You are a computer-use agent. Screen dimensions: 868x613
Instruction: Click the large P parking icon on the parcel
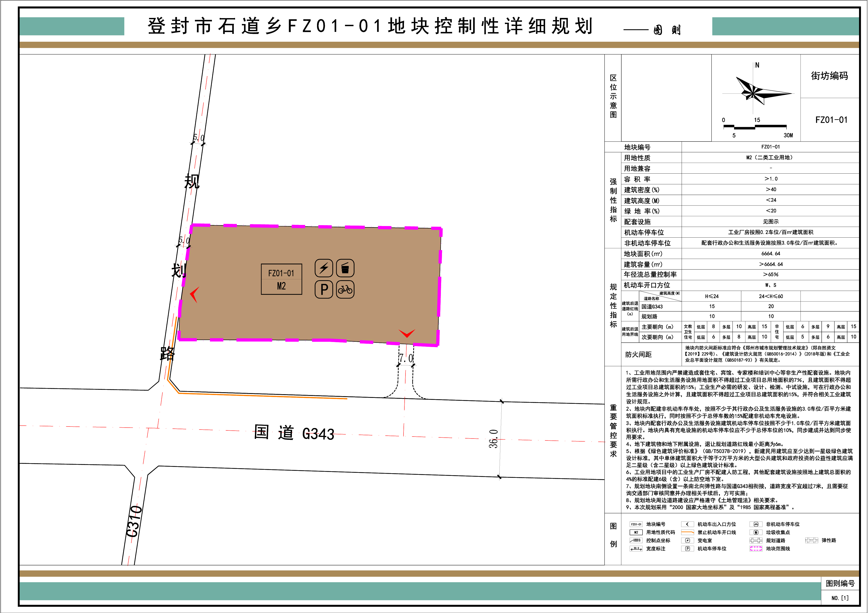[324, 290]
